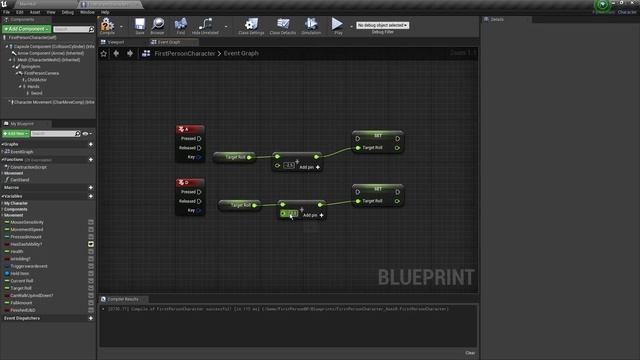Click the green Add New button
Image resolution: width=640 pixels, height=360 pixels.
[x=16, y=133]
